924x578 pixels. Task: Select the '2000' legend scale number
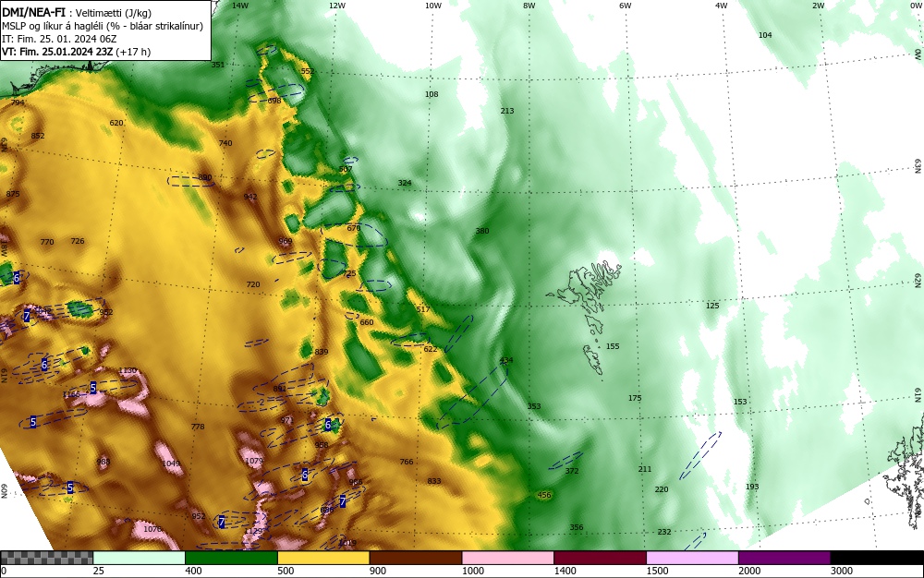(749, 571)
